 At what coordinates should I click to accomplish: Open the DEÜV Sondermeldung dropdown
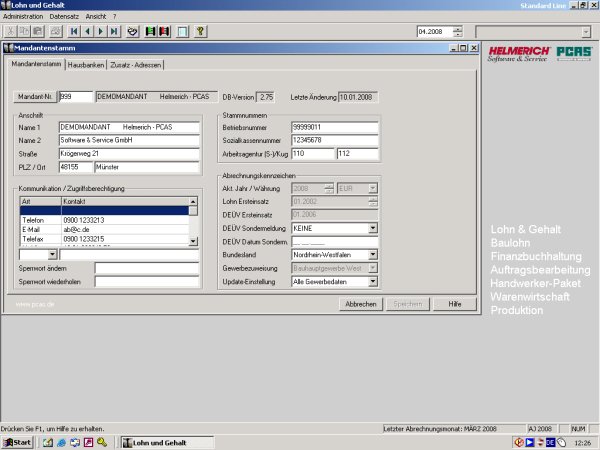(373, 228)
